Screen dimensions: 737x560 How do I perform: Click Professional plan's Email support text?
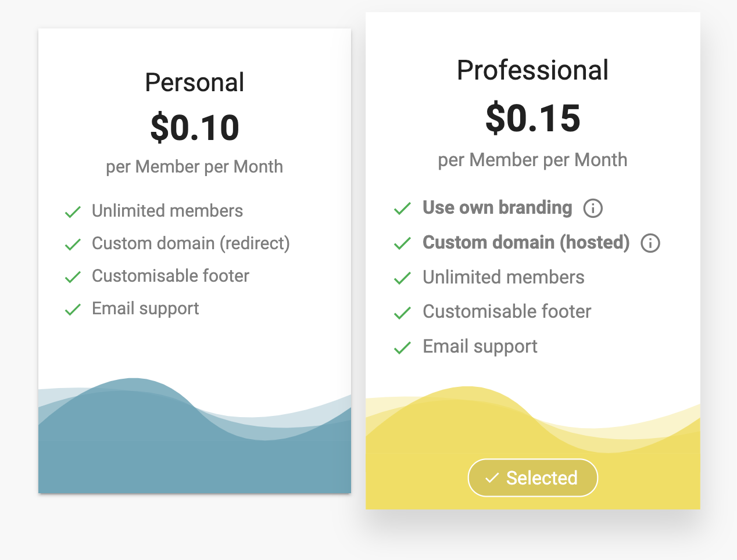click(x=480, y=347)
